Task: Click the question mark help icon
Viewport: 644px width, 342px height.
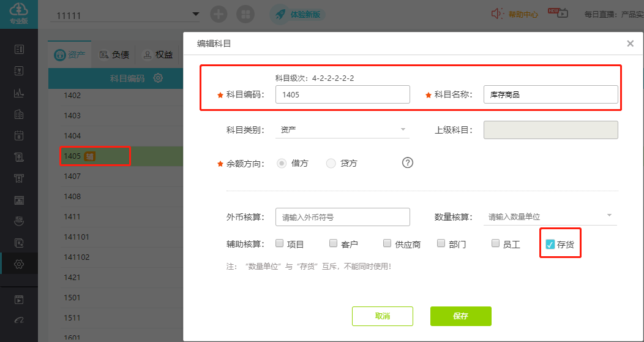Action: pyautogui.click(x=408, y=162)
